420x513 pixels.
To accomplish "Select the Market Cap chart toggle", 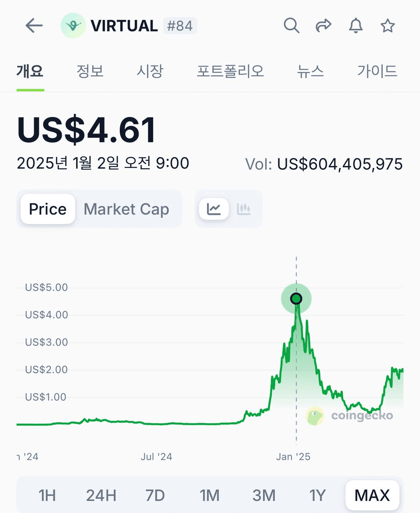I will click(x=127, y=209).
